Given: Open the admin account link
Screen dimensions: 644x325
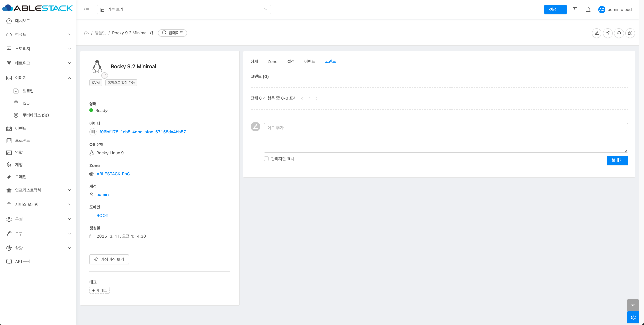Looking at the screenshot, I should pos(102,195).
